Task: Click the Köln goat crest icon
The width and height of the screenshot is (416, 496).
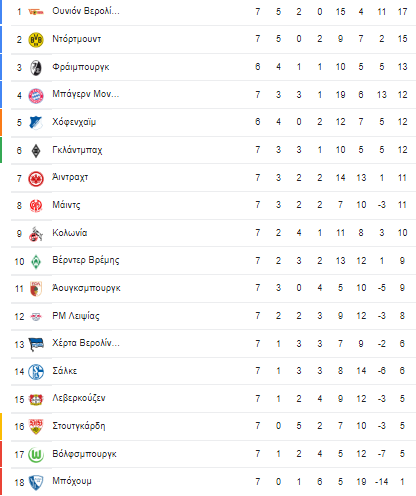Action: [36, 234]
